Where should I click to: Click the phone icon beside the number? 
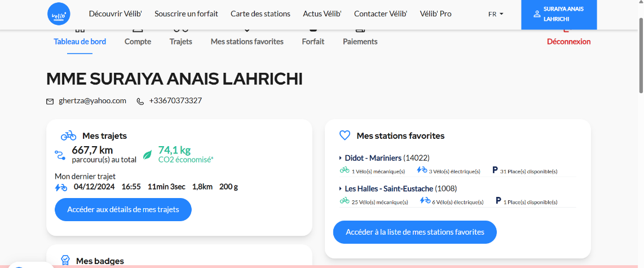coord(140,102)
